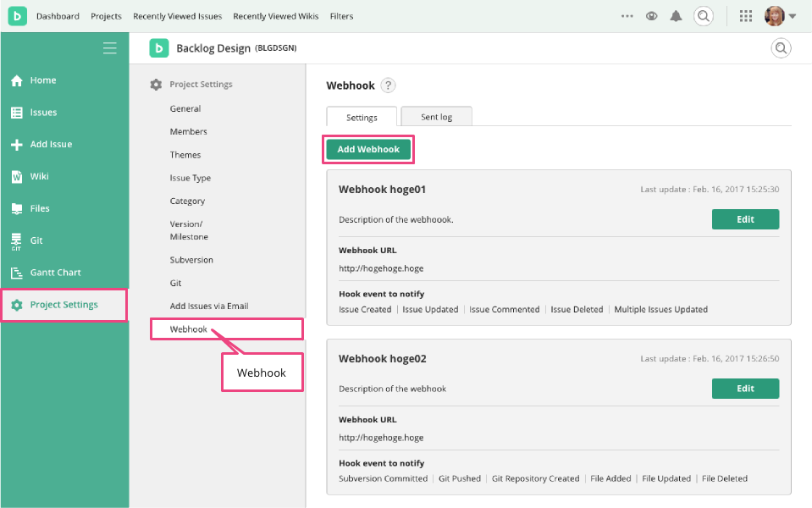Click 'Git Repository Created' hook event
Image resolution: width=812 pixels, height=508 pixels.
(535, 478)
